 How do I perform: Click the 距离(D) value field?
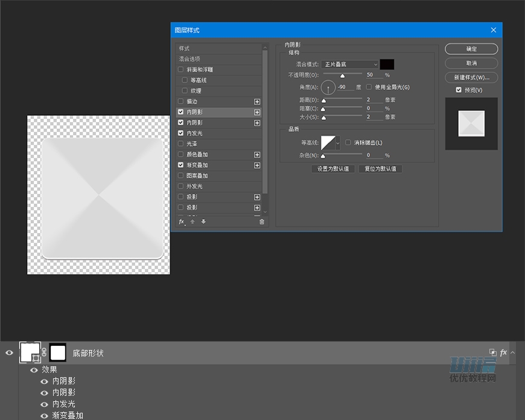point(374,100)
